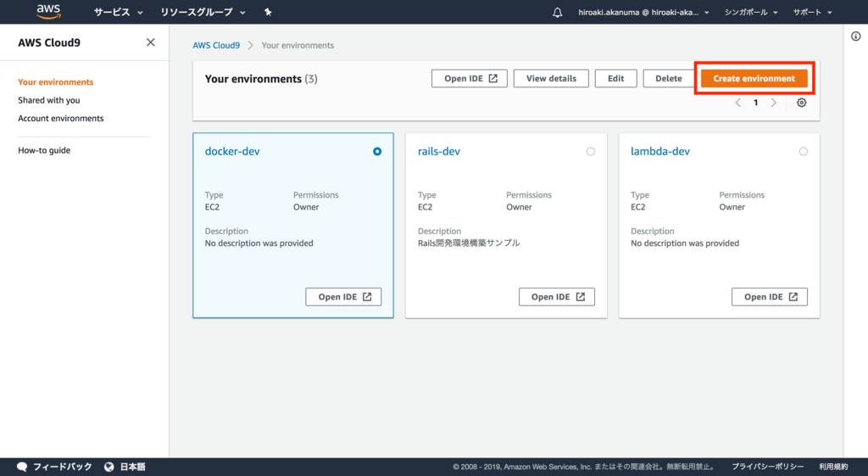Open the サポート support dropdown
This screenshot has width=868, height=476.
click(x=813, y=12)
